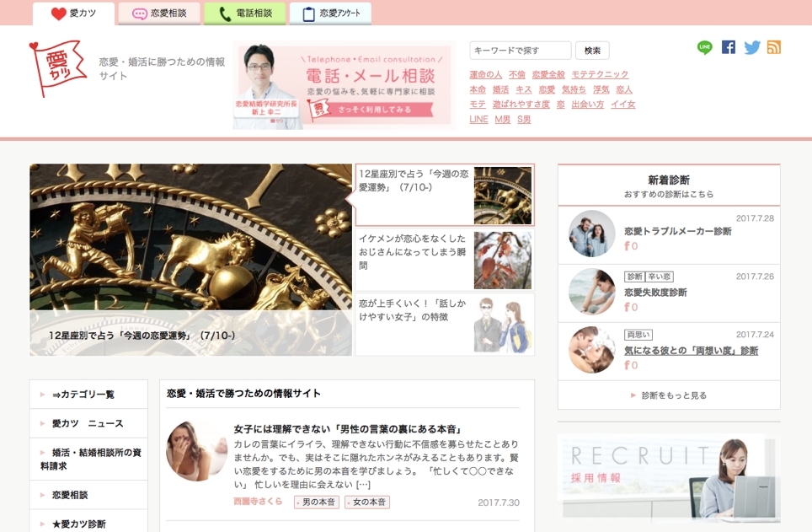Click the 女の本音 tag
The image size is (812, 532).
click(x=368, y=502)
